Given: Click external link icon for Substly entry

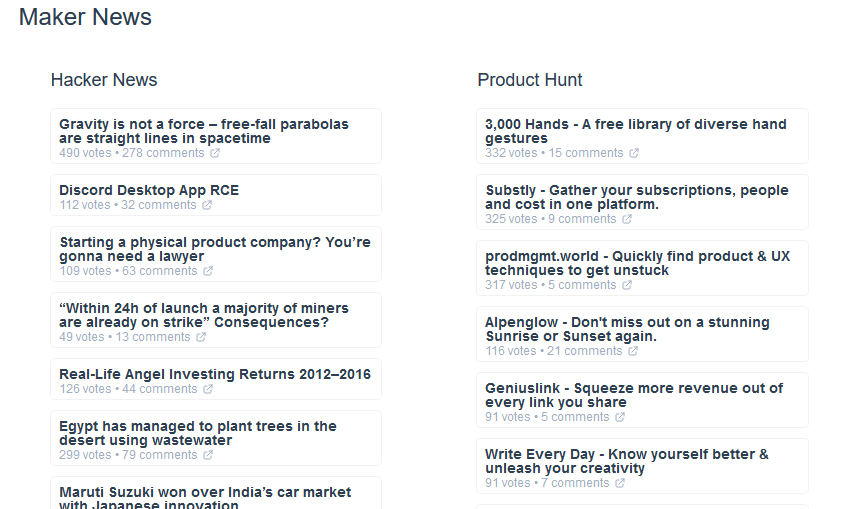Looking at the screenshot, I should (x=627, y=219).
